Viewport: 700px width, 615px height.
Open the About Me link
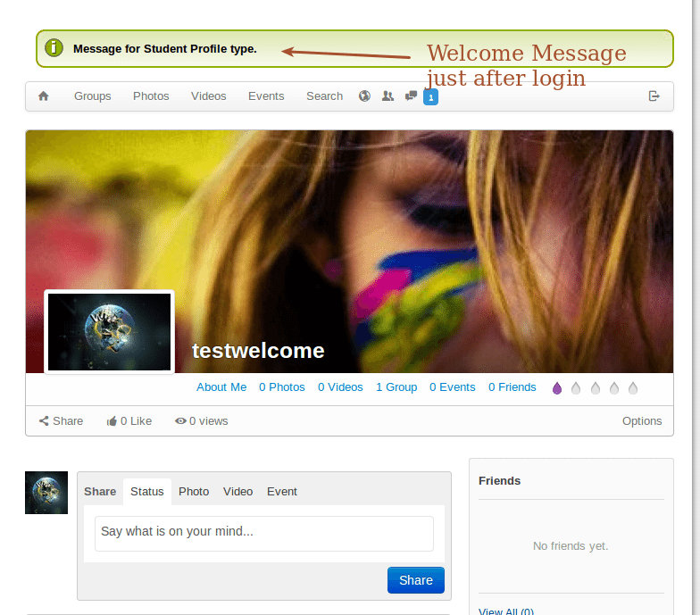221,387
